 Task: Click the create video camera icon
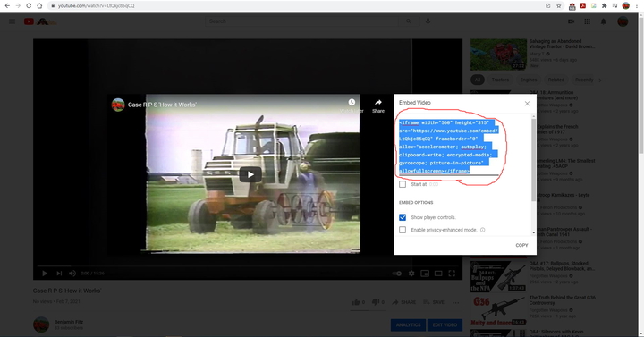pyautogui.click(x=572, y=21)
